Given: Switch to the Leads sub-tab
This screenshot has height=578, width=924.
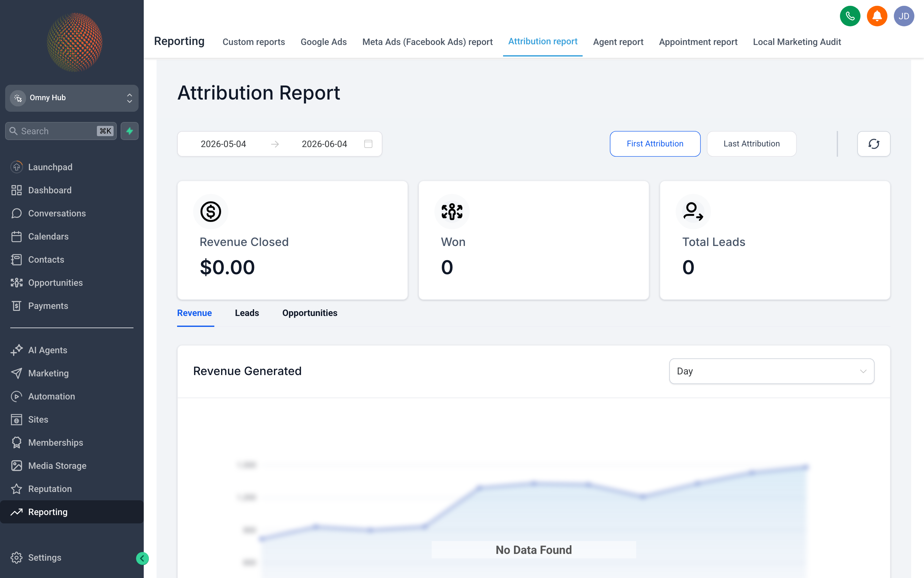Looking at the screenshot, I should click(247, 313).
